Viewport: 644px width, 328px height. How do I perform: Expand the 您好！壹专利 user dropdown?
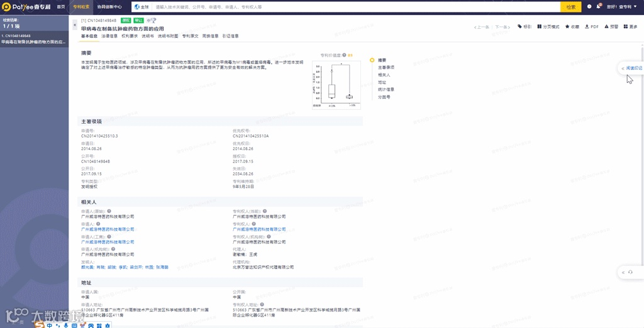click(621, 7)
